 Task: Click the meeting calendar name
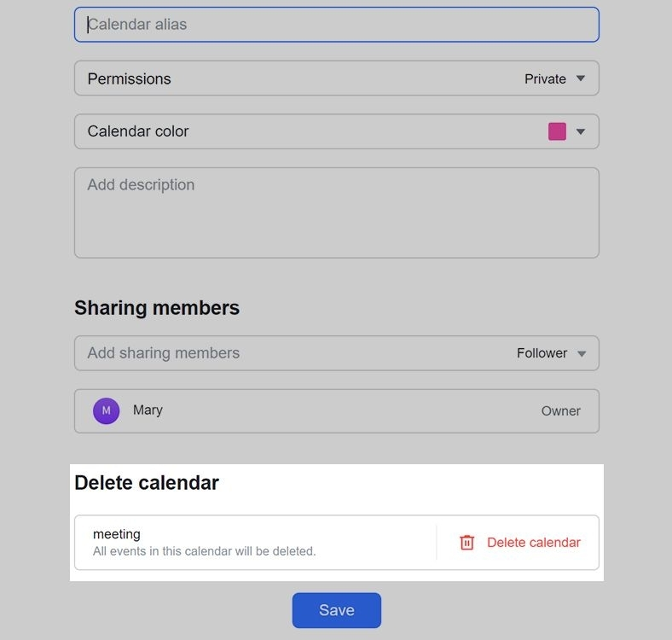tap(117, 534)
